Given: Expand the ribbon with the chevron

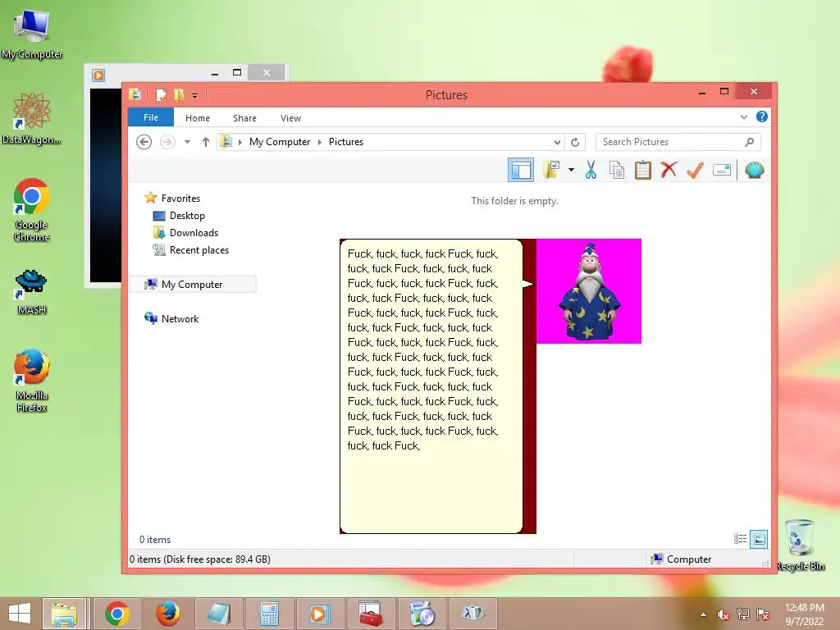Looking at the screenshot, I should (743, 116).
